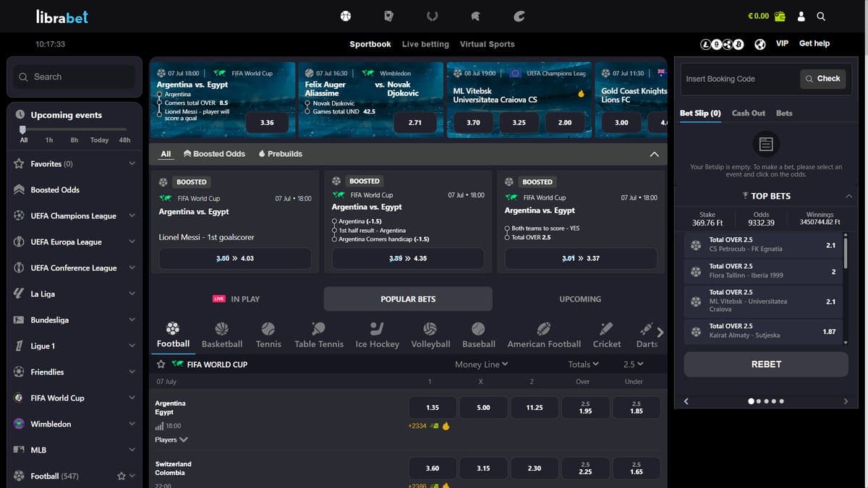Click Upcoming events time slider handle
Image resolution: width=868 pixels, height=488 pixels.
click(x=23, y=130)
